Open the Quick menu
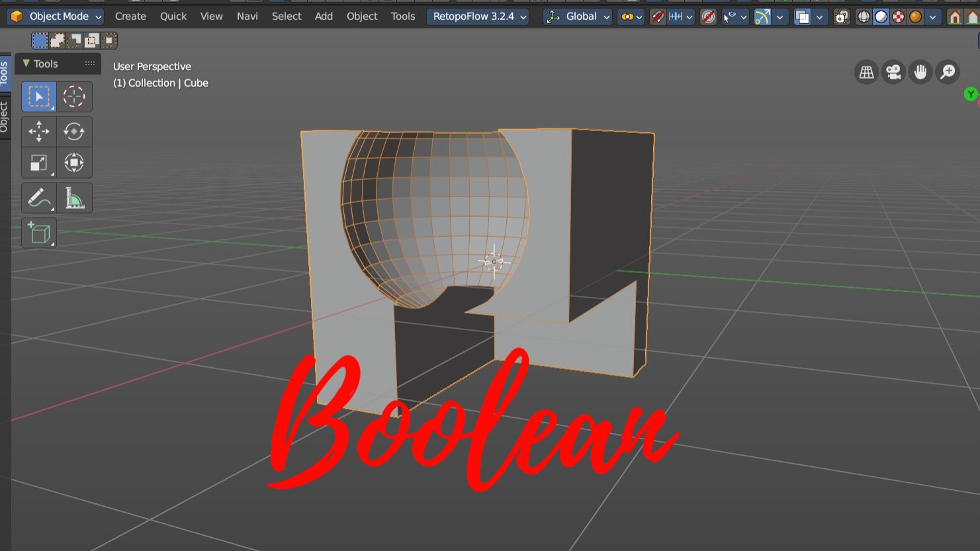 tap(173, 17)
